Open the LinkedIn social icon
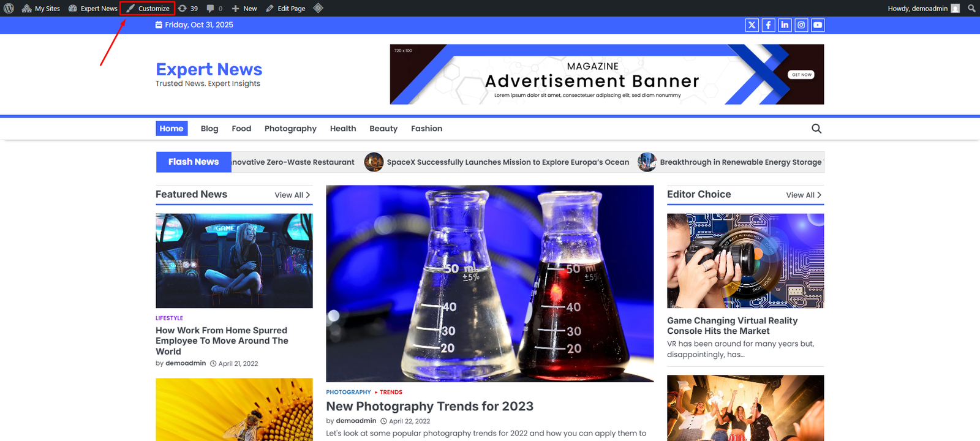980x441 pixels. (x=785, y=25)
